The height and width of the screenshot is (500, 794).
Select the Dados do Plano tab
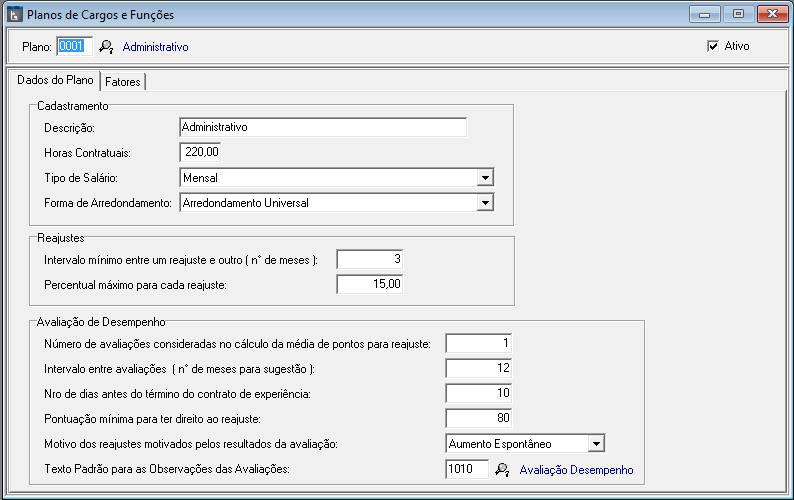coord(55,80)
